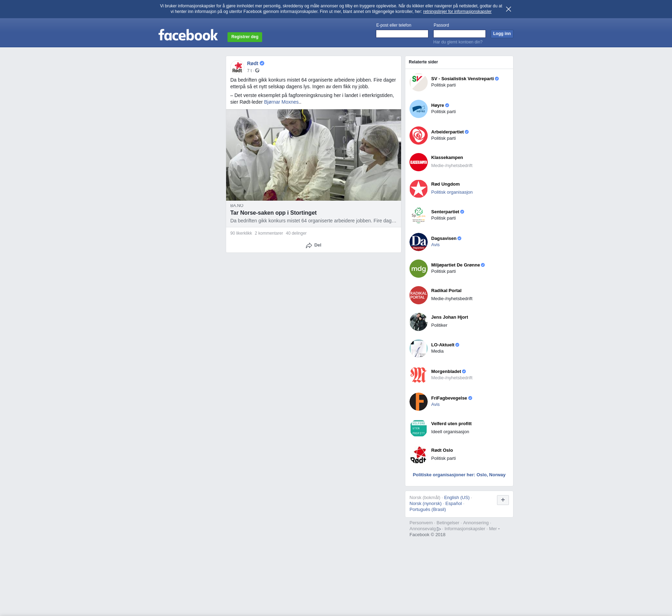
Task: Open the 2 kommentarer link
Action: point(269,233)
